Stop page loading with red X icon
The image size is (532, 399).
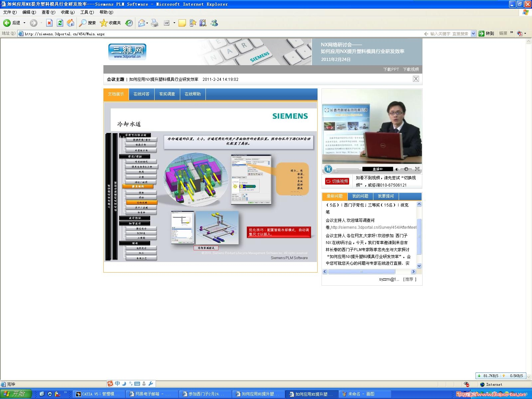click(x=49, y=23)
